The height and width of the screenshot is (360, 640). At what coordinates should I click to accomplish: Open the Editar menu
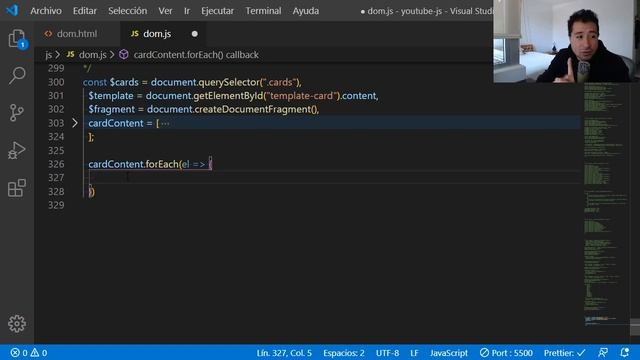tap(84, 11)
